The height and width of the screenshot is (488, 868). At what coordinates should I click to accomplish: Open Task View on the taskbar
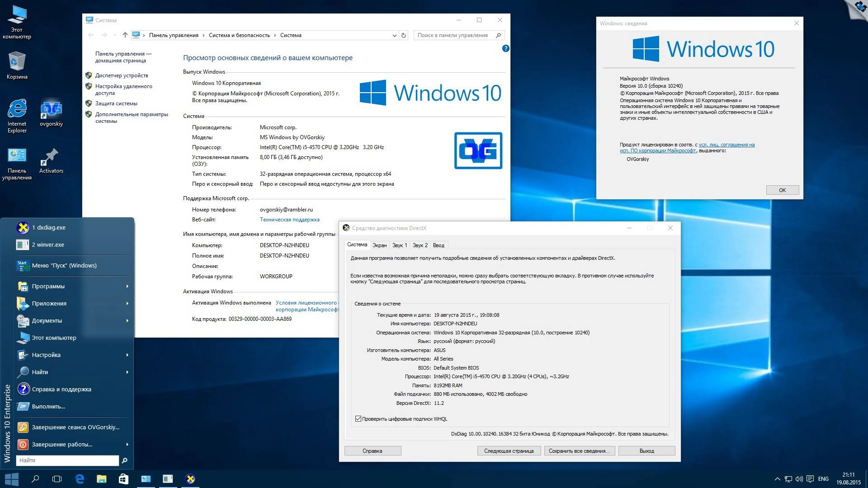click(57, 479)
